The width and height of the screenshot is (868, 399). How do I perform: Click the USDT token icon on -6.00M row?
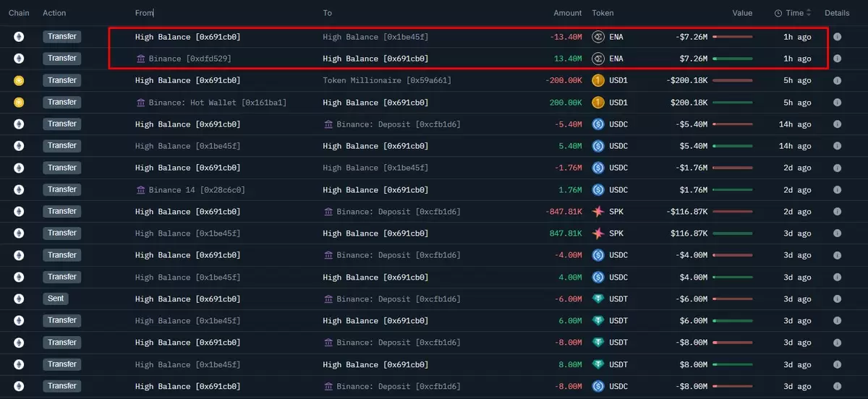598,299
